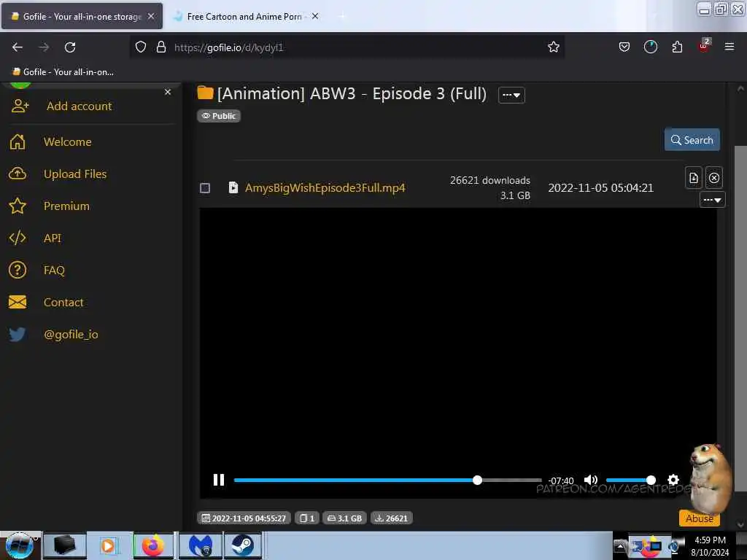This screenshot has height=560, width=747.
Task: Switch to the Free Cartoon and Anime tab
Action: click(x=244, y=16)
